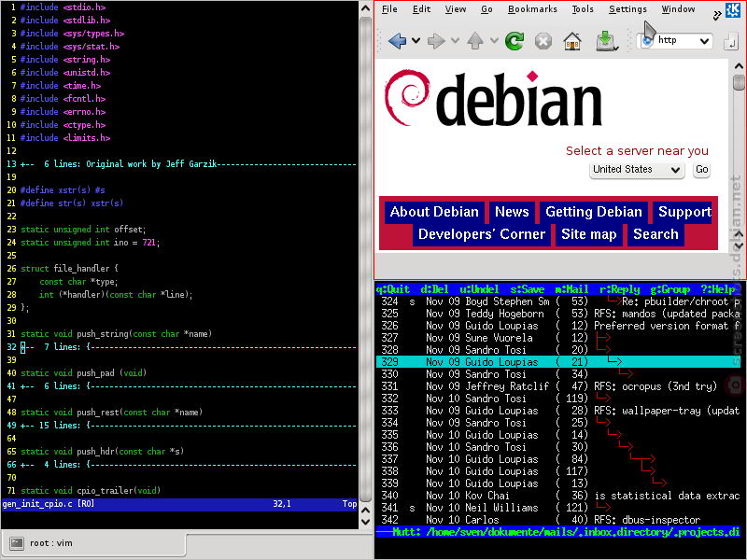
Task: Open the Edit menu
Action: point(422,9)
